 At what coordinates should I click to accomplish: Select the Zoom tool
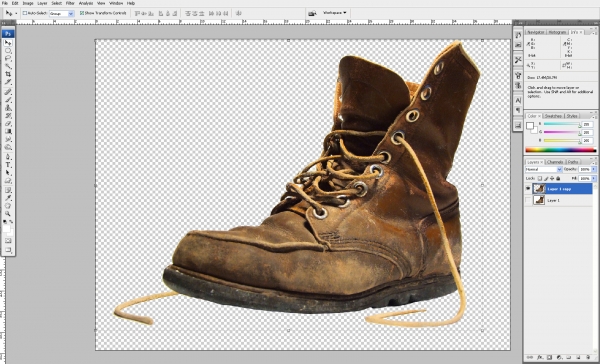pyautogui.click(x=8, y=214)
